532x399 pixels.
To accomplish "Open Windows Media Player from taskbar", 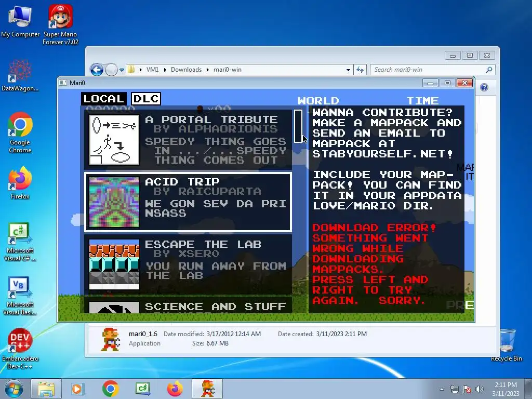I will [77, 389].
